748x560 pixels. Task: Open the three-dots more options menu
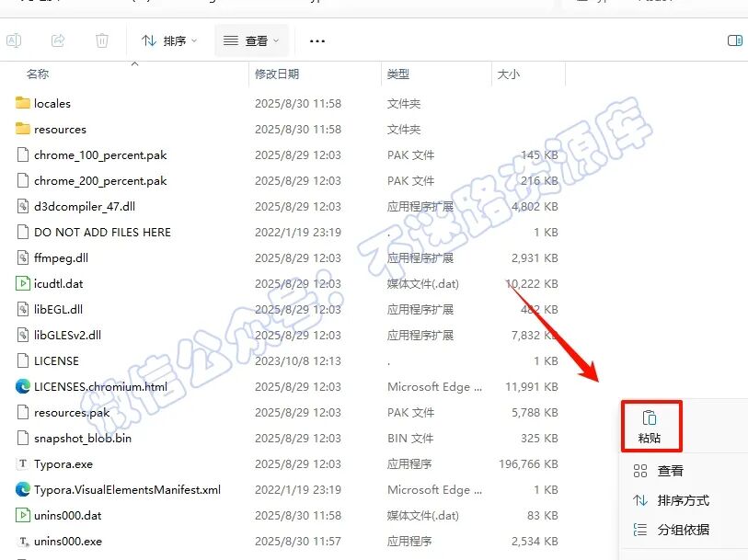coord(317,41)
